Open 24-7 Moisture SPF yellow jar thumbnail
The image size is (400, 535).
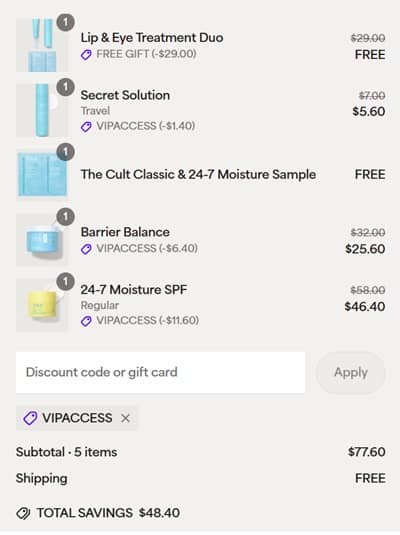[42, 305]
